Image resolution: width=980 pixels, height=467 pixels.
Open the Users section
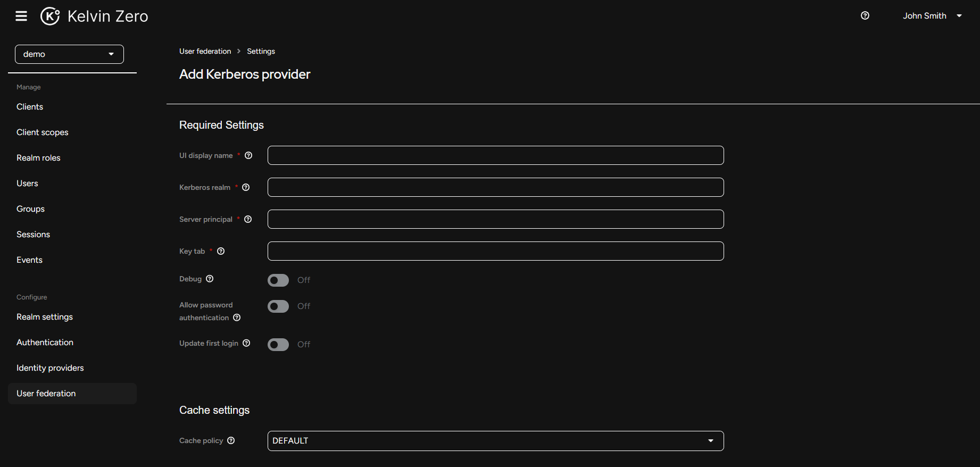pos(72,184)
